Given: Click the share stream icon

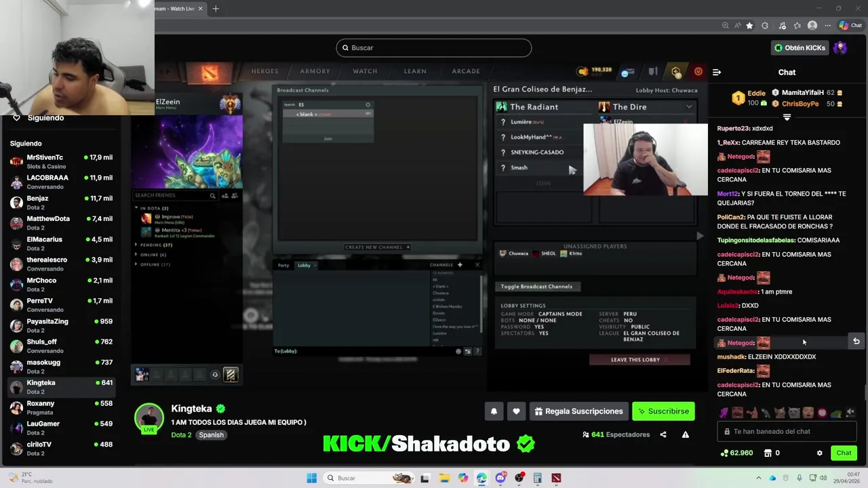Looking at the screenshot, I should [663, 434].
